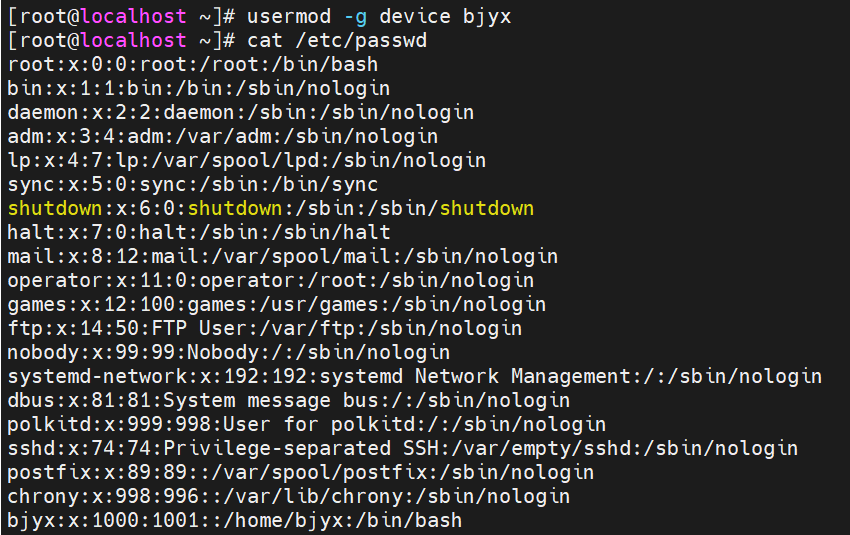Click the sync:x:5:0 entry line
Image resolution: width=850 pixels, height=535 pixels.
[x=192, y=184]
